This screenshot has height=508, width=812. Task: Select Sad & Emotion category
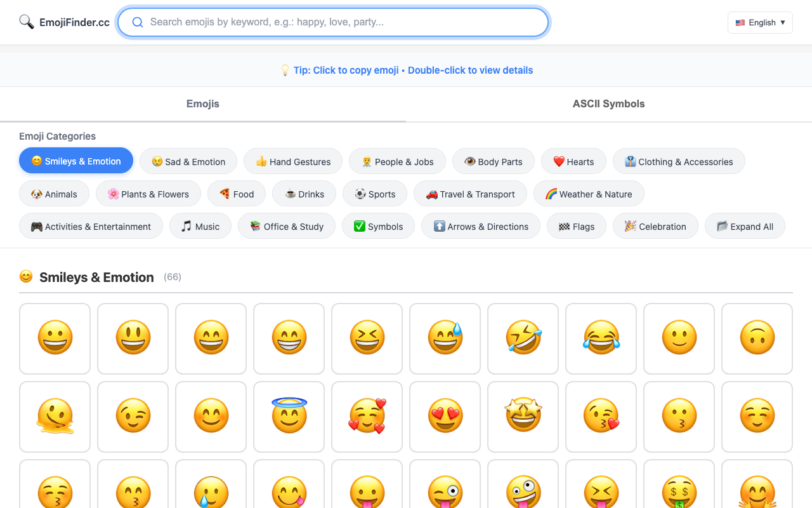(x=188, y=161)
